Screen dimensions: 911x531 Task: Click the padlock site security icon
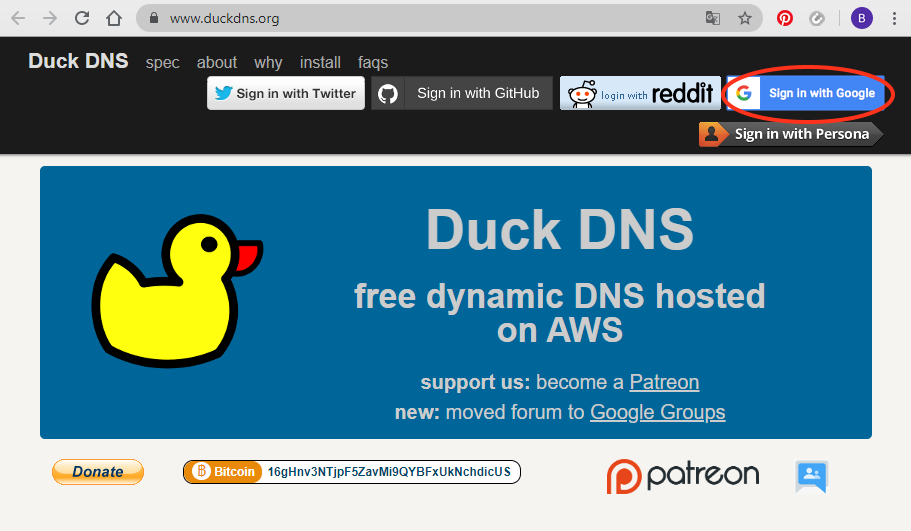coord(154,18)
